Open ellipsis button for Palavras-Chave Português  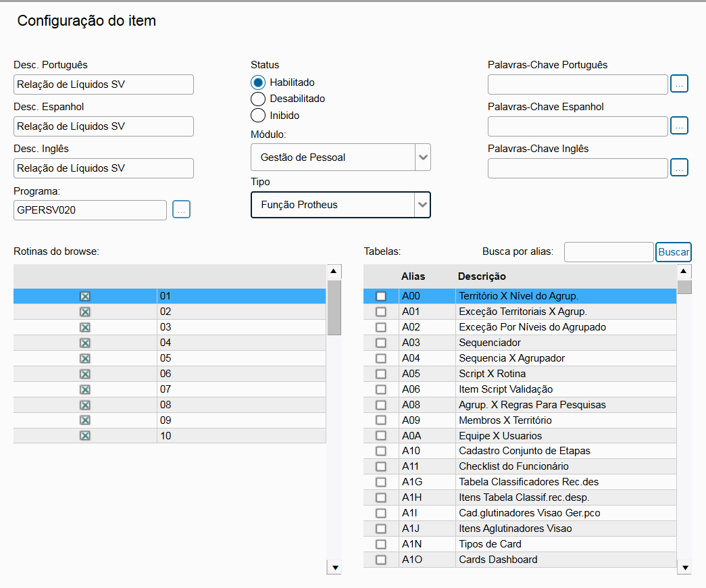679,84
